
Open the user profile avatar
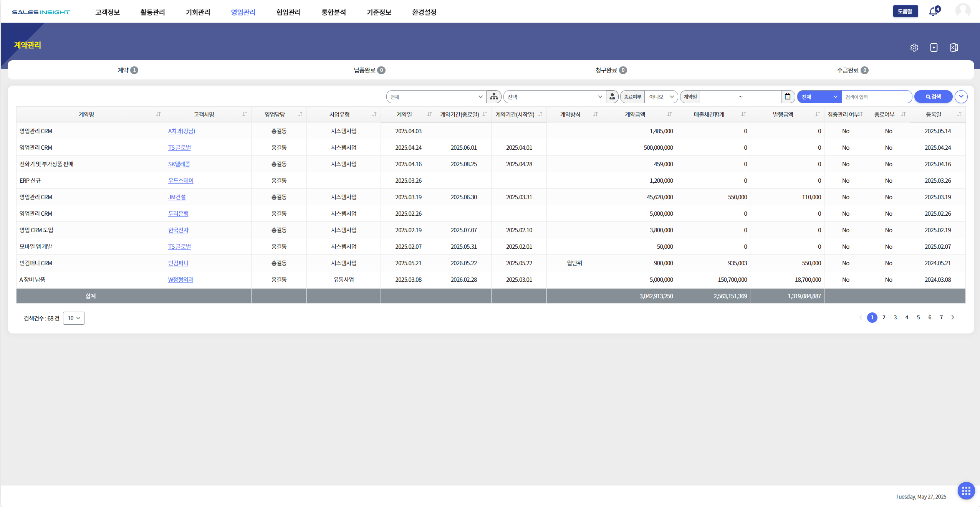click(963, 11)
